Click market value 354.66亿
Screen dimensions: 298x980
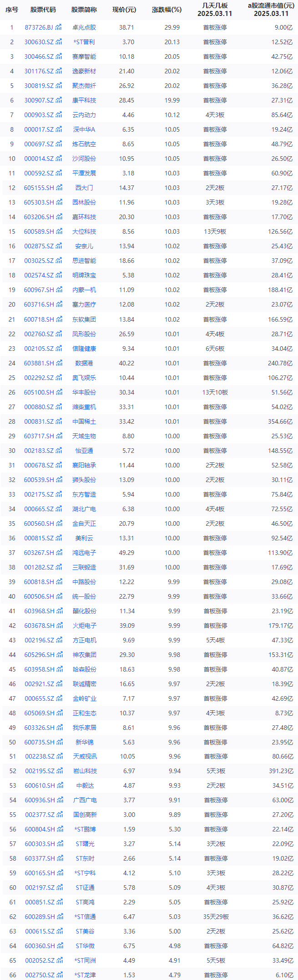click(x=280, y=421)
